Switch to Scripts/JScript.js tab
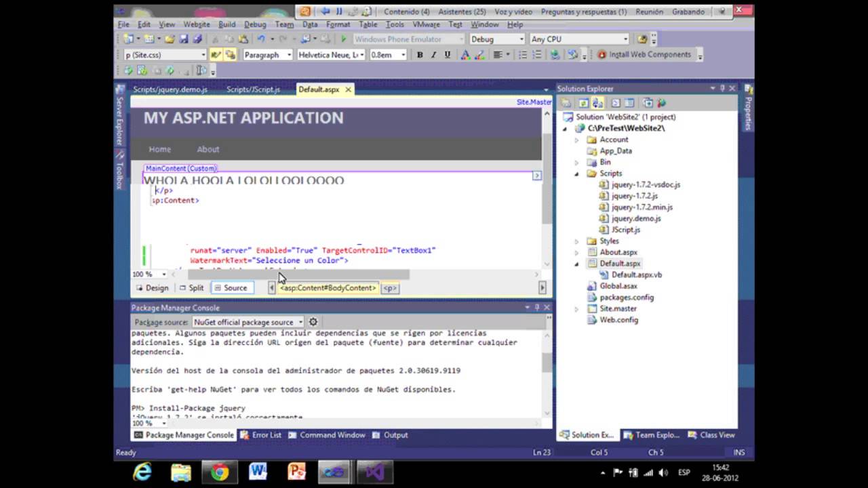 [x=253, y=89]
